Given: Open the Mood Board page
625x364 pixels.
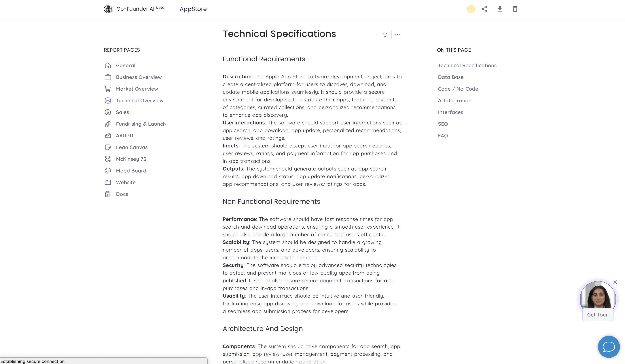Looking at the screenshot, I should [131, 171].
